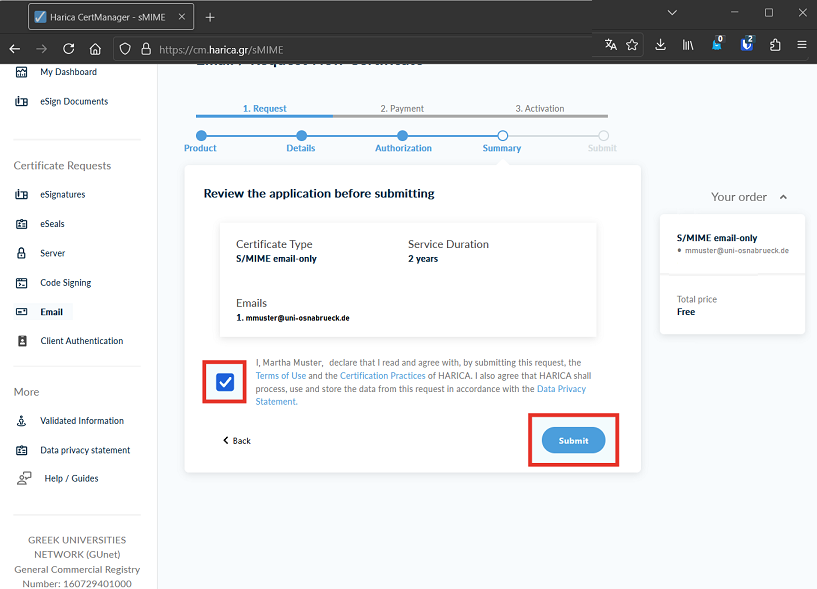Open tracking protection shield icon
Viewport: 817px width, 589px height.
click(x=125, y=49)
